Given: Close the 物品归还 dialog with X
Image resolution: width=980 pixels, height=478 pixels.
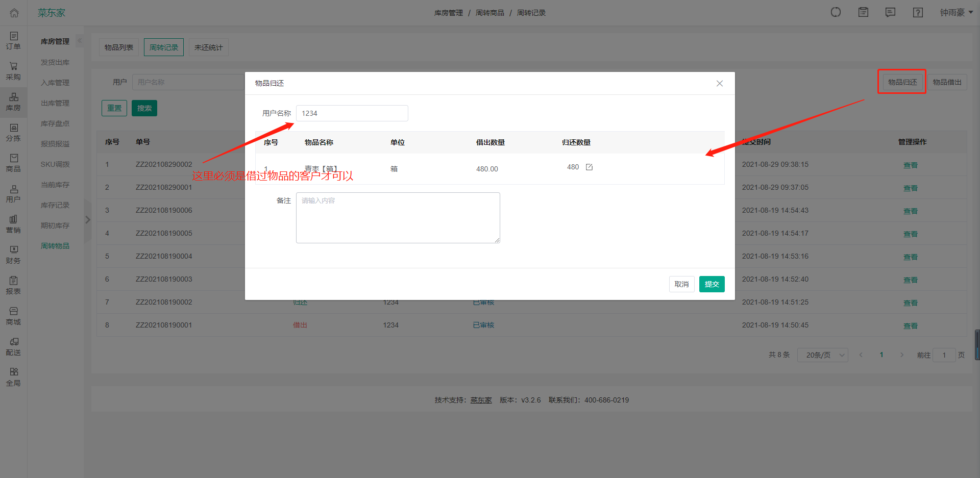Looking at the screenshot, I should point(719,83).
